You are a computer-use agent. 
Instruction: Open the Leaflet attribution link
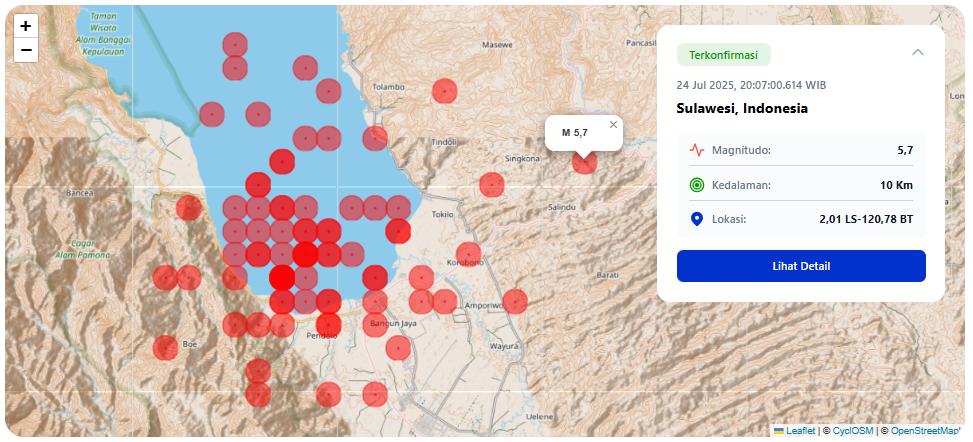pyautogui.click(x=800, y=431)
